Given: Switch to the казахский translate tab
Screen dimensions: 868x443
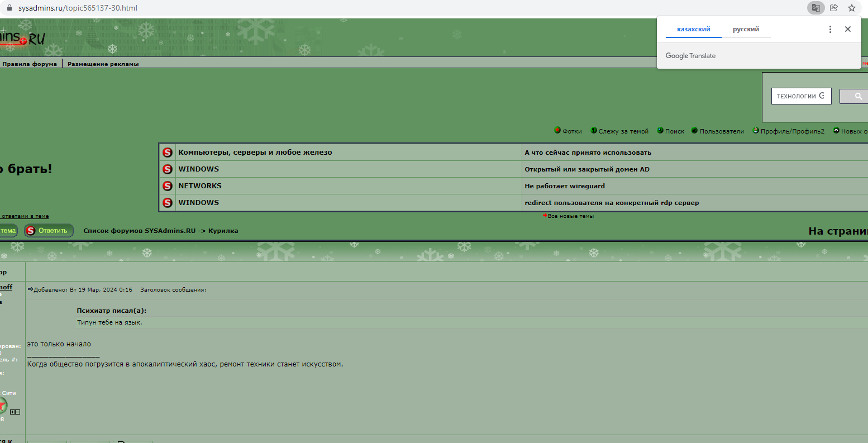Looking at the screenshot, I should pyautogui.click(x=694, y=29).
